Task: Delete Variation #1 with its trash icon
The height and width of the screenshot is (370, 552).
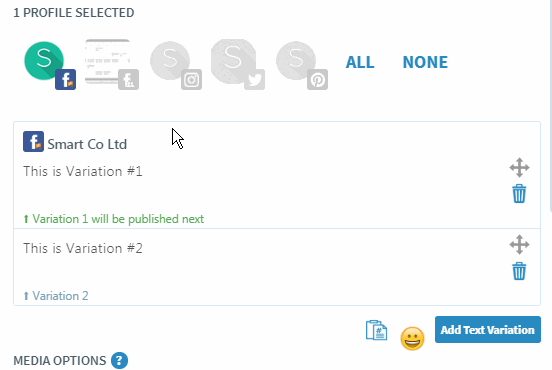Action: click(x=519, y=194)
